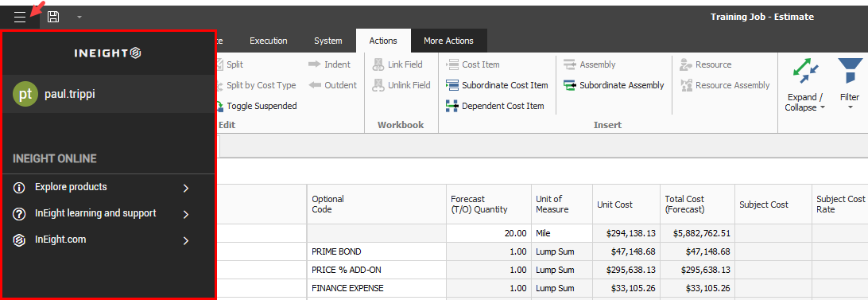Open the quick access dropdown arrow beside save
The image size is (868, 300).
[79, 18]
